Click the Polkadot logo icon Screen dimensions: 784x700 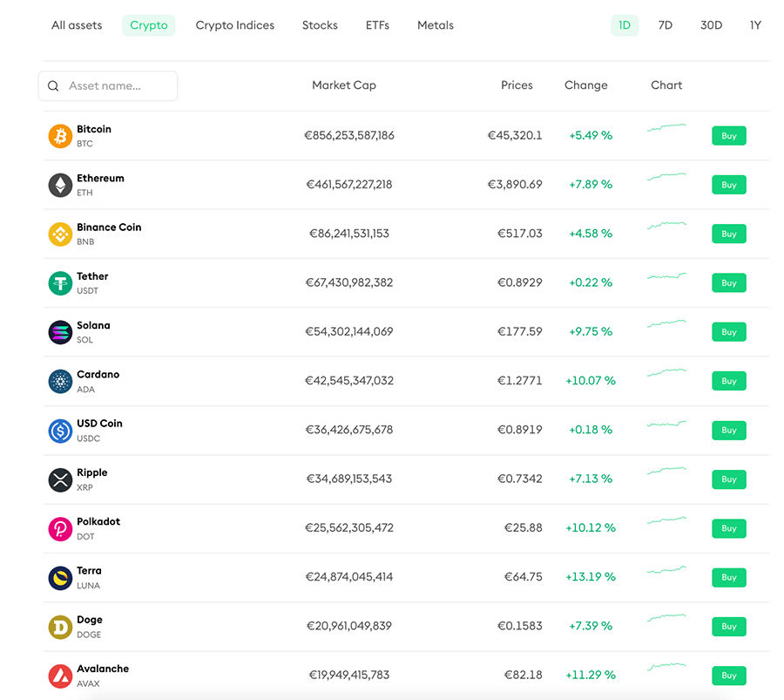(60, 529)
